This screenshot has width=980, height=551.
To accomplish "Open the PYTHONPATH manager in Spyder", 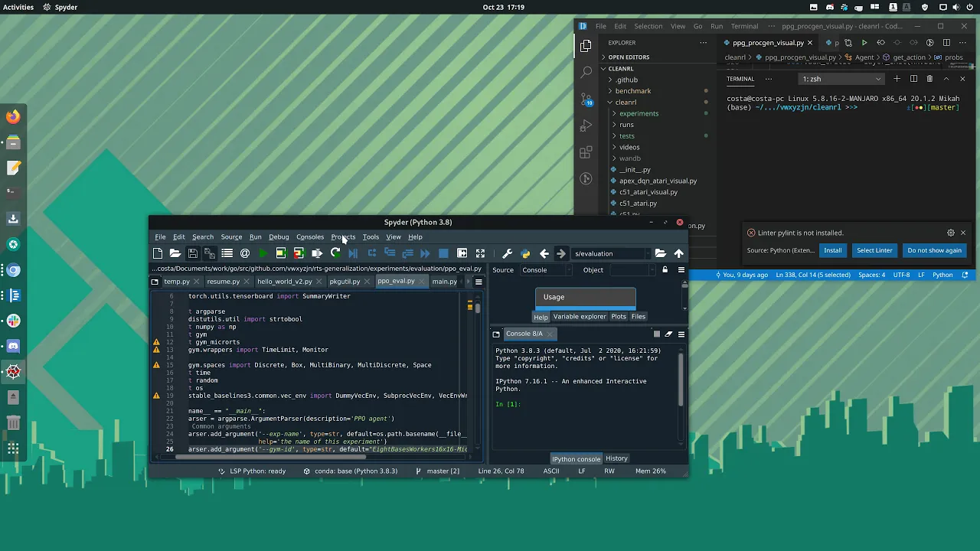I will [525, 253].
